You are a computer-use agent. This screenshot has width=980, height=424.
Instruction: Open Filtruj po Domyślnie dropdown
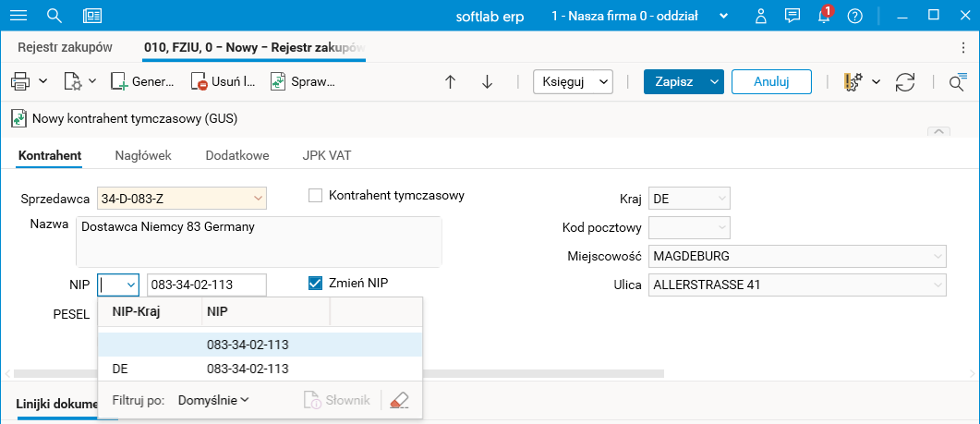point(213,400)
